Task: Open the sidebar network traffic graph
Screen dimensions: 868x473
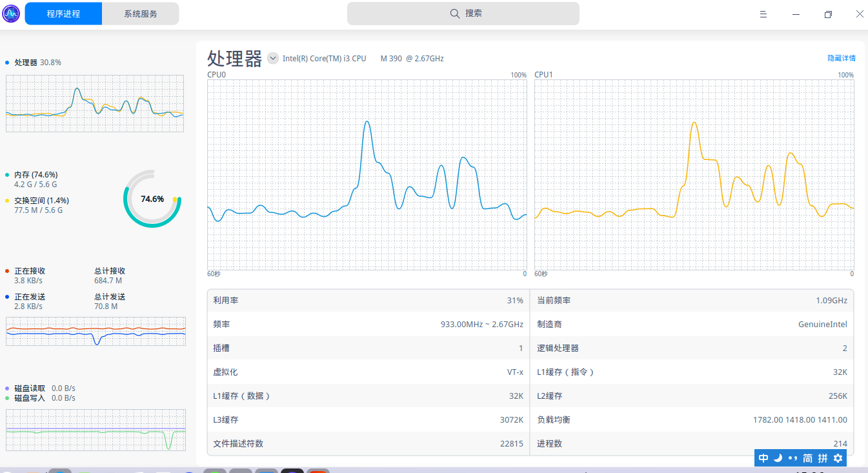Action: [x=96, y=331]
